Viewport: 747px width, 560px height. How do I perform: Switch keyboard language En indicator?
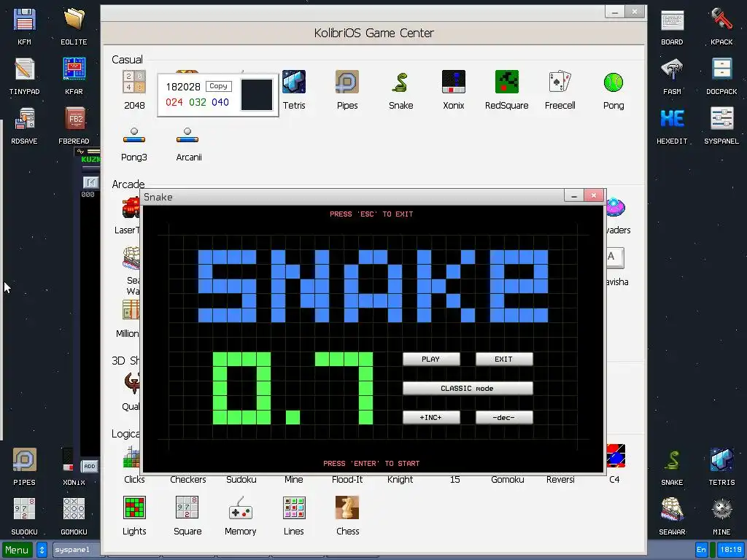click(x=701, y=550)
